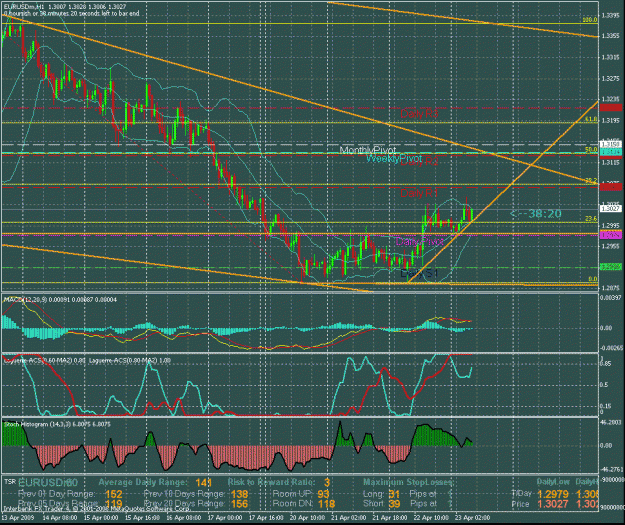This screenshot has height=525, width=625.
Task: Select the magenta 'Daily Pivot' label
Action: [419, 242]
